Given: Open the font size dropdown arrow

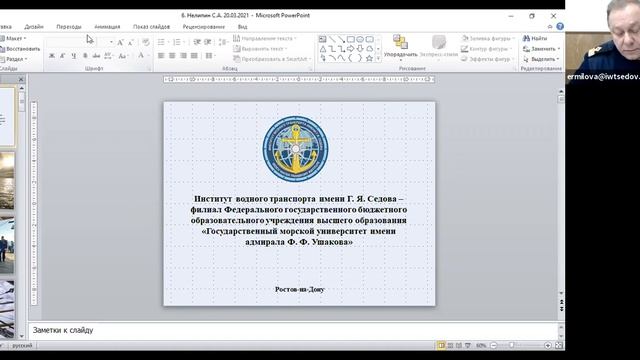Looking at the screenshot, I should point(111,42).
